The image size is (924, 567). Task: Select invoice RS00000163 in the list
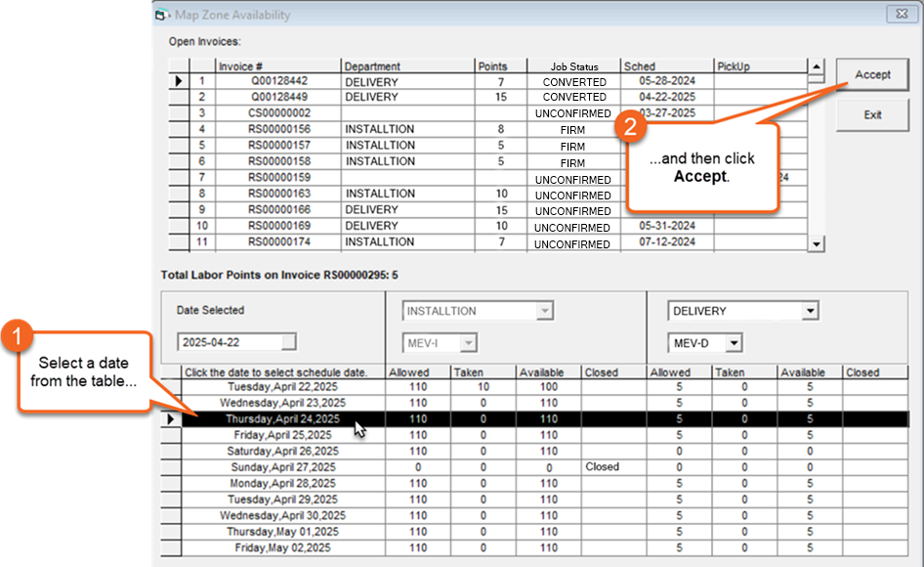277,195
